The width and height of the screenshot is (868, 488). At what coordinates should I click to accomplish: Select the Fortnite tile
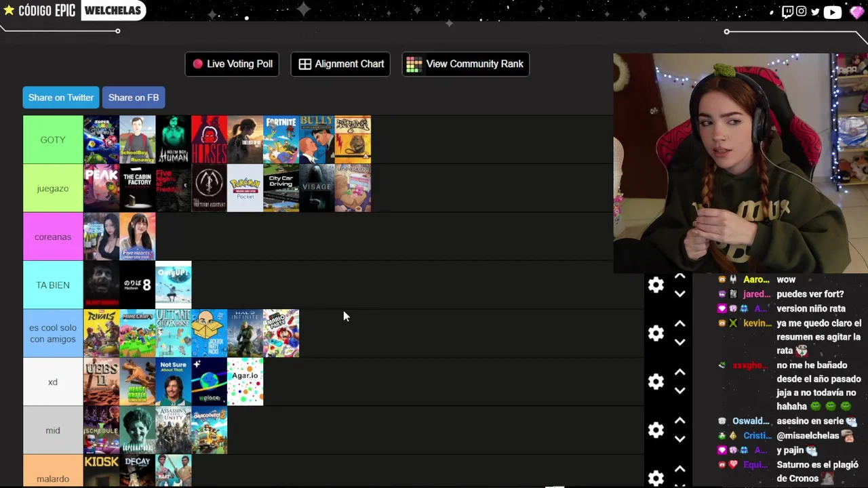point(281,140)
